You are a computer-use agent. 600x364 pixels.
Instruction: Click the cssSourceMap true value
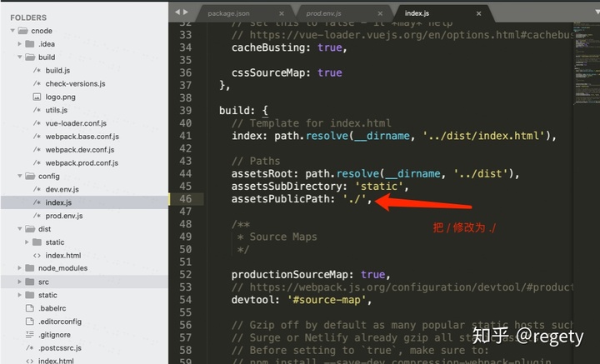pyautogui.click(x=330, y=72)
